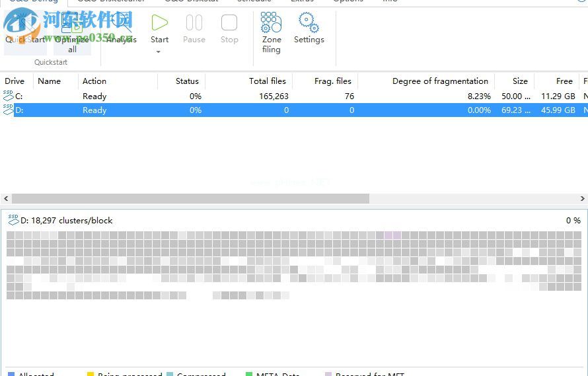This screenshot has height=376, width=588.
Task: Click the 45.99 GB free space value
Action: [558, 110]
